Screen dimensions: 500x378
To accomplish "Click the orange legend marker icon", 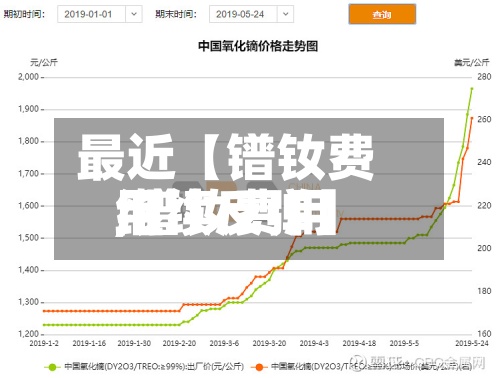I will coord(259,367).
